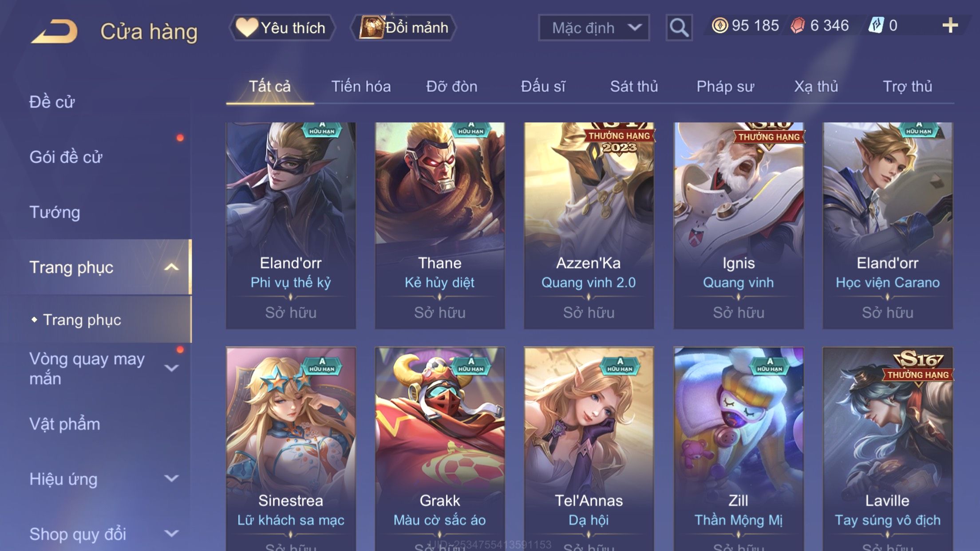Switch to the Pháp sư tab
This screenshot has width=980, height=551.
725,87
